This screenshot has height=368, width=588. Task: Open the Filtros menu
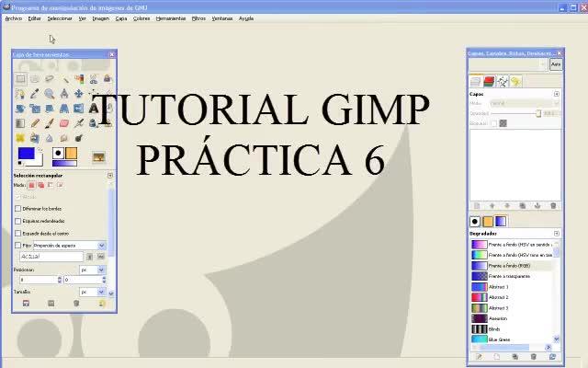(x=198, y=18)
